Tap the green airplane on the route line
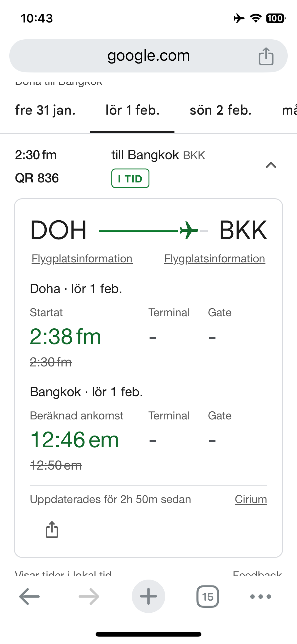This screenshot has height=644, width=297. pos(188,230)
